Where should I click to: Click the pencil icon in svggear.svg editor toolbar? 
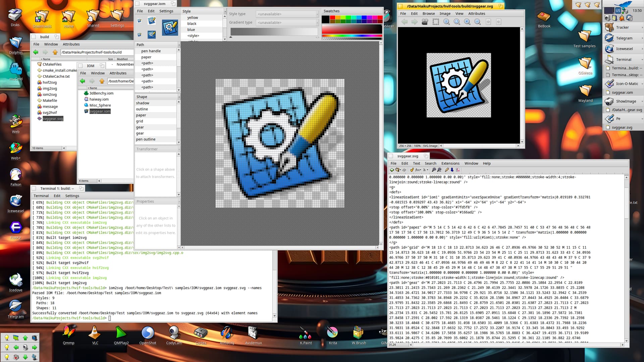(x=447, y=170)
